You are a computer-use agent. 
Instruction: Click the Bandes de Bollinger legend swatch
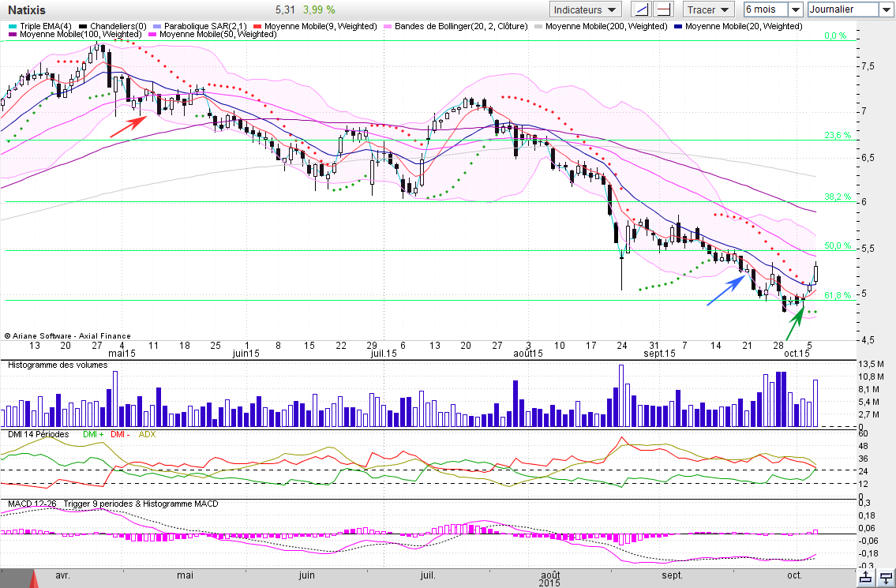[x=388, y=26]
